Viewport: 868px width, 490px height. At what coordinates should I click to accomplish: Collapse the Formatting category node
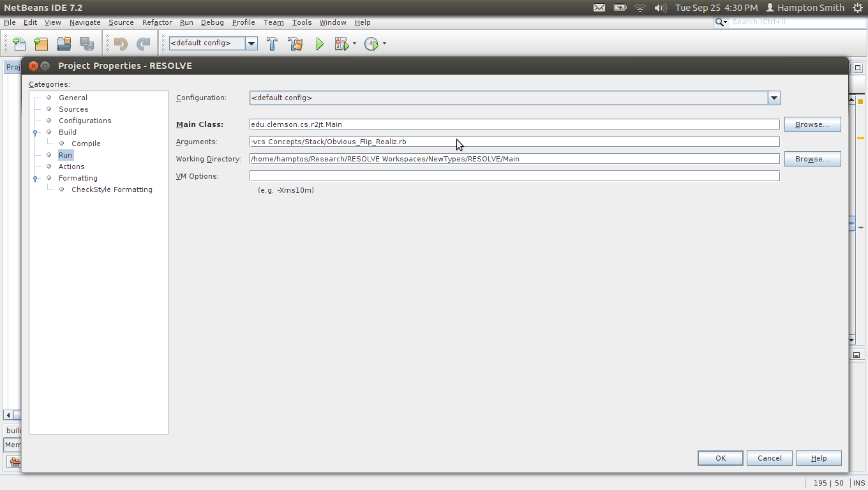tap(35, 178)
